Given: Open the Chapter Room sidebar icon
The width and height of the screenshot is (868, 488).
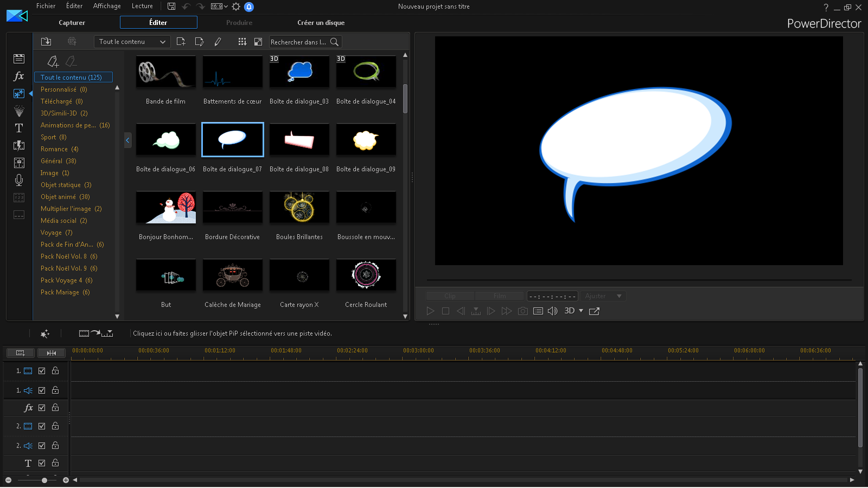Looking at the screenshot, I should [x=19, y=197].
